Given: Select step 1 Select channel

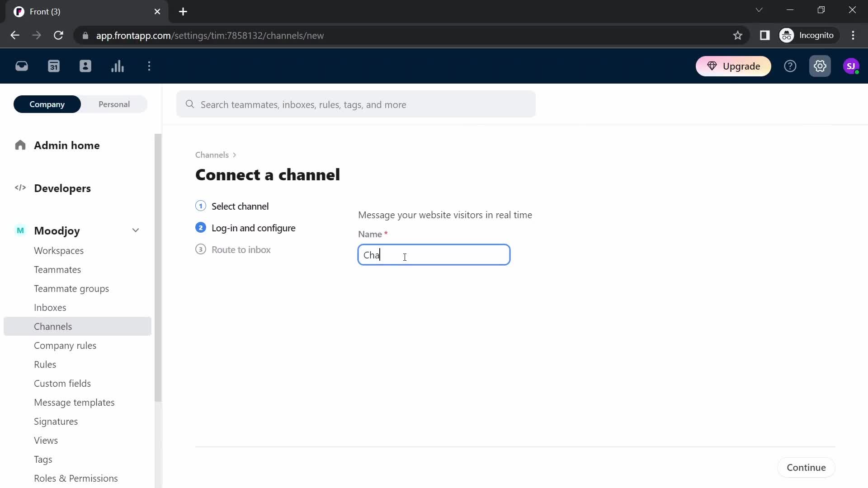Looking at the screenshot, I should click(240, 206).
